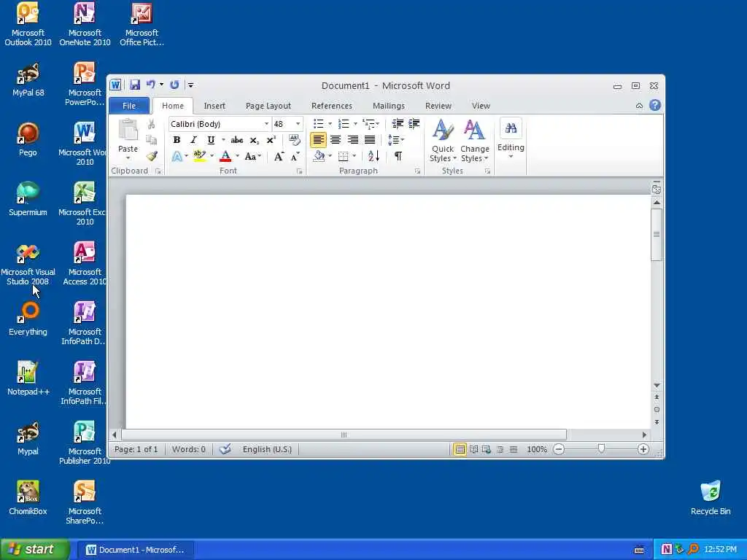747x560 pixels.
Task: Switch to the View tab
Action: [x=481, y=106]
